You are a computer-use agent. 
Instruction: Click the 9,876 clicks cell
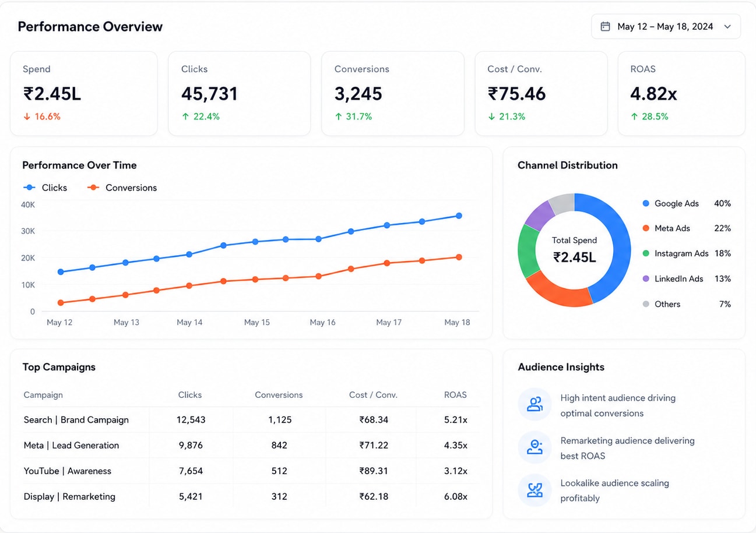[x=191, y=446]
